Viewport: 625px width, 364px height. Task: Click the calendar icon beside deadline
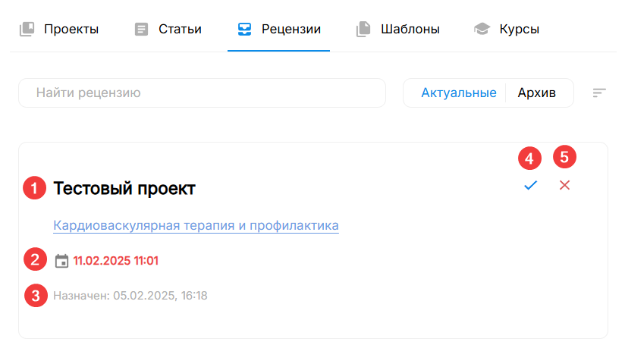pyautogui.click(x=61, y=261)
